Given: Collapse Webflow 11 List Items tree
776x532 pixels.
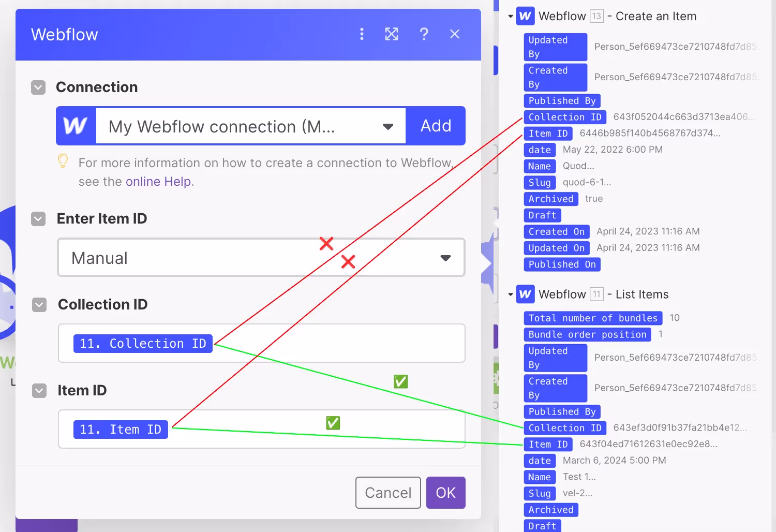Looking at the screenshot, I should tap(511, 294).
